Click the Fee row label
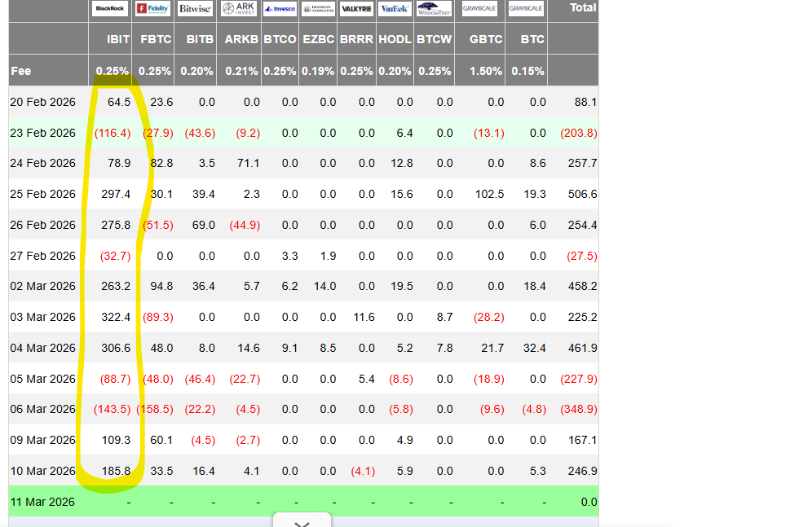The image size is (812, 527). [x=21, y=71]
